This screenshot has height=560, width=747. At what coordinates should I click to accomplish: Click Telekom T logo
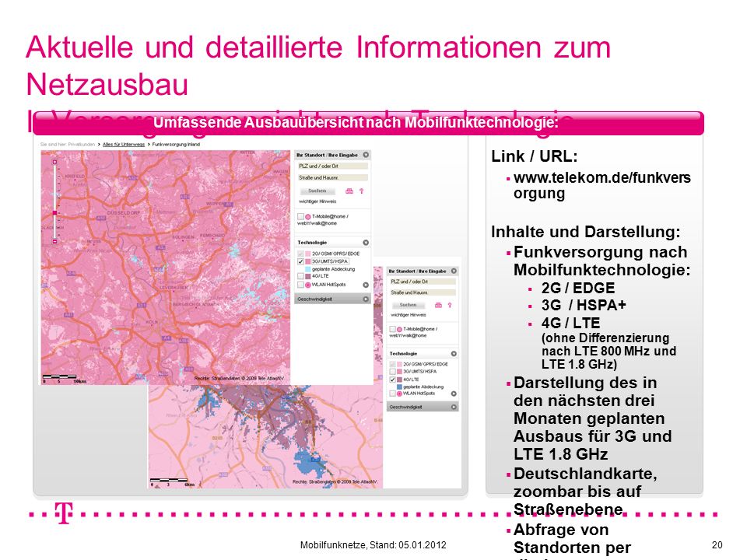tap(64, 513)
